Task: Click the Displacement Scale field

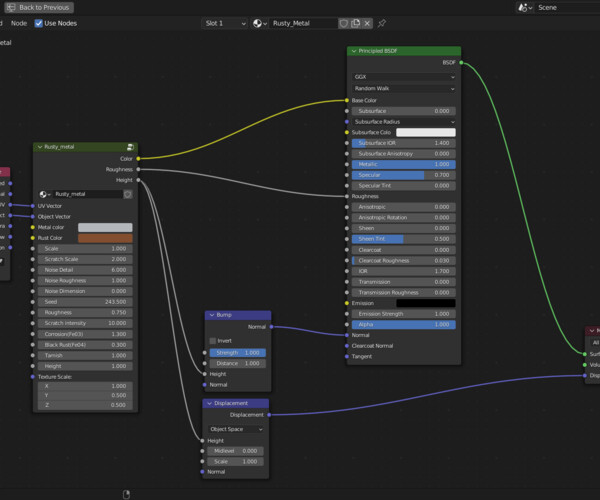Action: pyautogui.click(x=235, y=462)
